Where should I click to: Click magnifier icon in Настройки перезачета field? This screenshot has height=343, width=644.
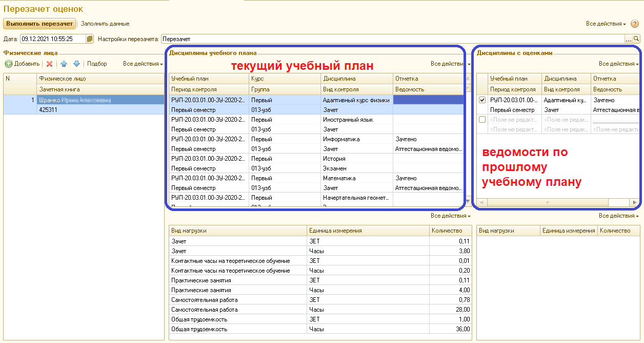click(x=636, y=39)
